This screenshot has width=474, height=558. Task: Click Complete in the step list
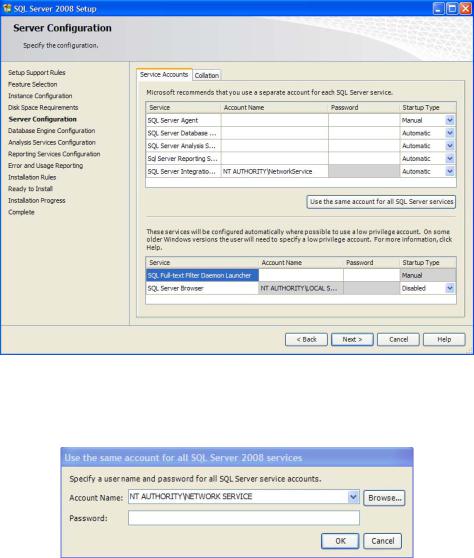pos(21,212)
